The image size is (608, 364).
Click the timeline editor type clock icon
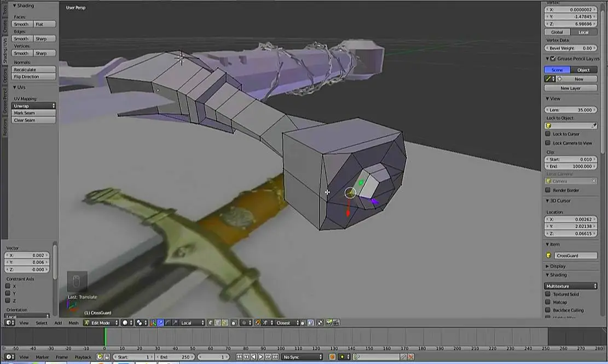(x=9, y=357)
